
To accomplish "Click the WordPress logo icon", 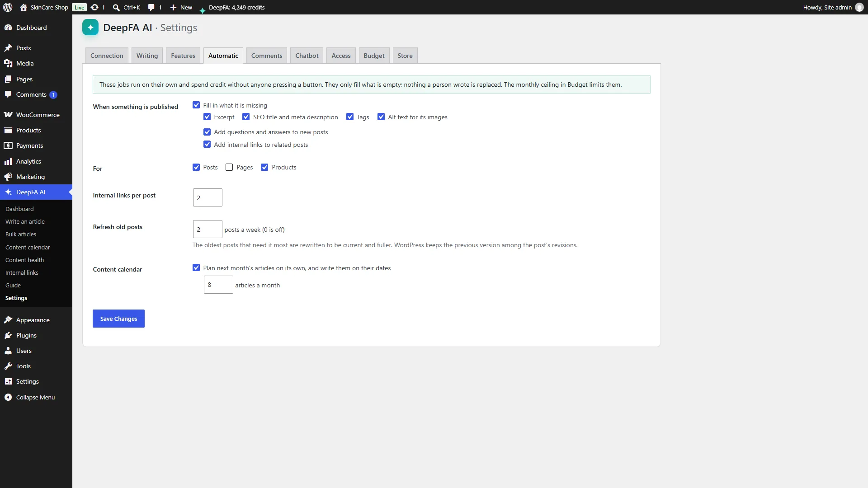I will (x=8, y=7).
